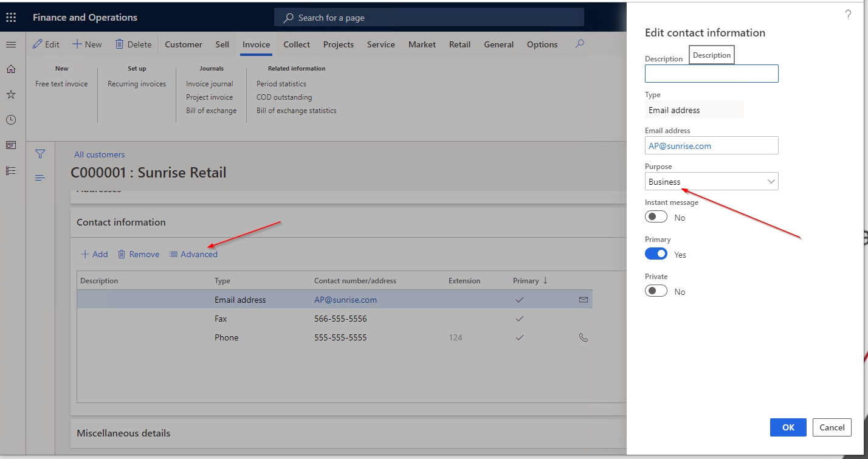The height and width of the screenshot is (459, 868).
Task: Open help via the question mark icon
Action: coord(848,13)
